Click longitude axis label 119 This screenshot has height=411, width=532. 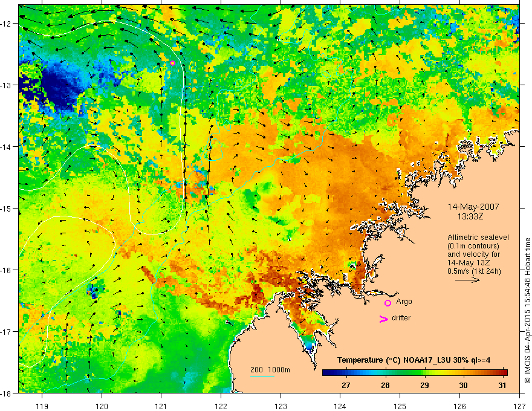tap(42, 406)
